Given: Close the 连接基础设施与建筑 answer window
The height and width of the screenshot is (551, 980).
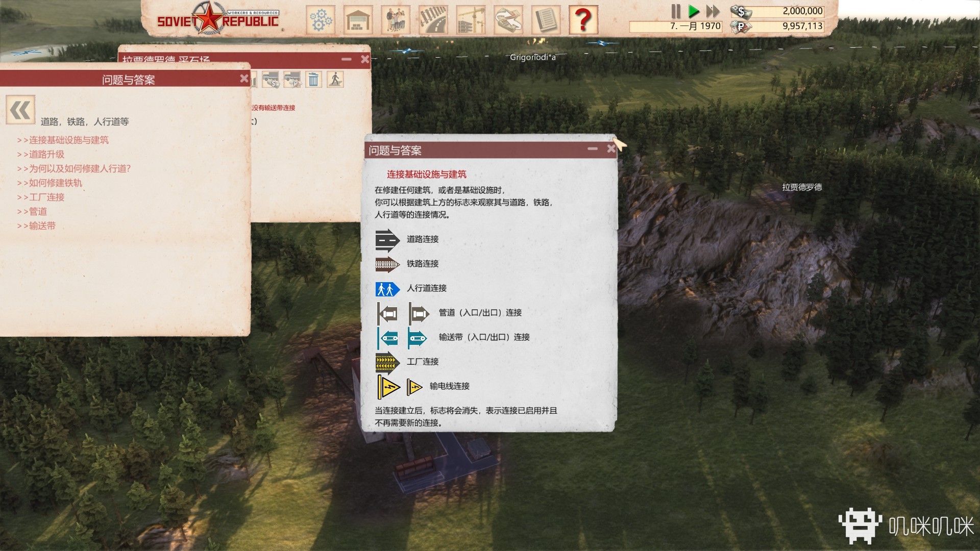Looking at the screenshot, I should click(x=611, y=149).
